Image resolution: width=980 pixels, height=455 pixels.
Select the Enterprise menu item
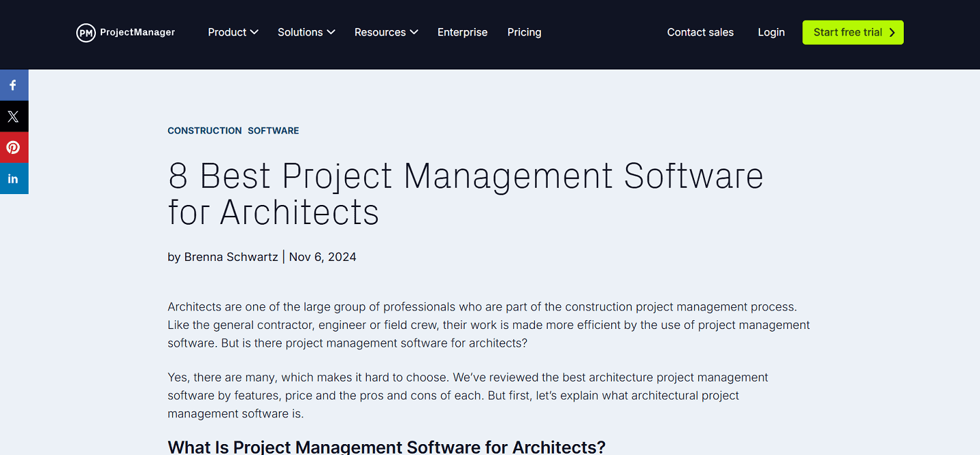[462, 32]
